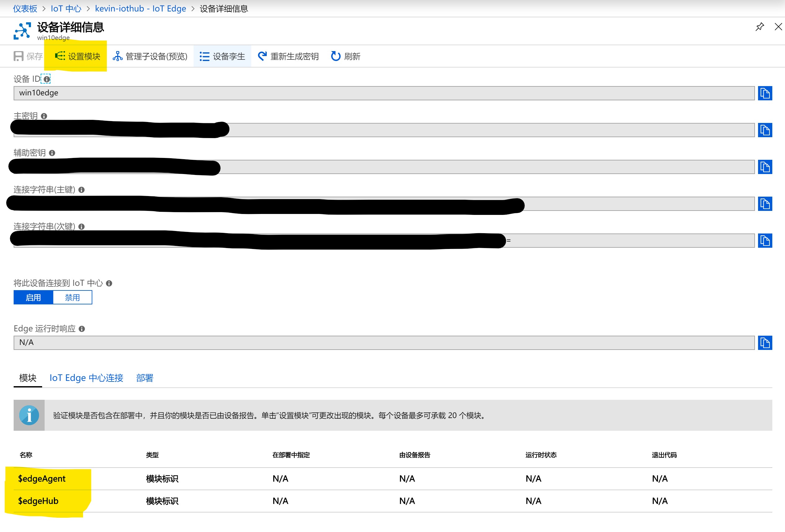This screenshot has width=785, height=532.
Task: Click 模块标识 in the $edgeAgent row
Action: 162,479
